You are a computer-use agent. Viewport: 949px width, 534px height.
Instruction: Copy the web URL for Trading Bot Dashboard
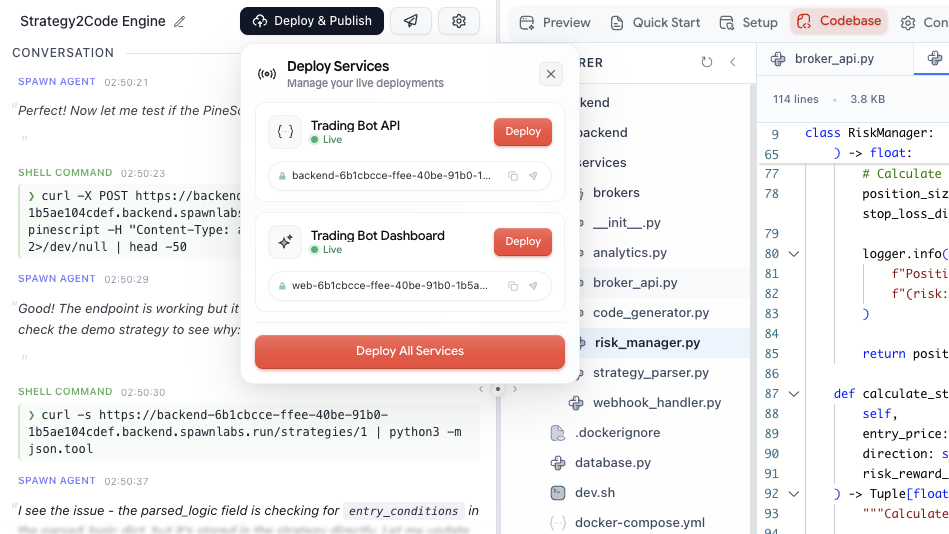(513, 286)
